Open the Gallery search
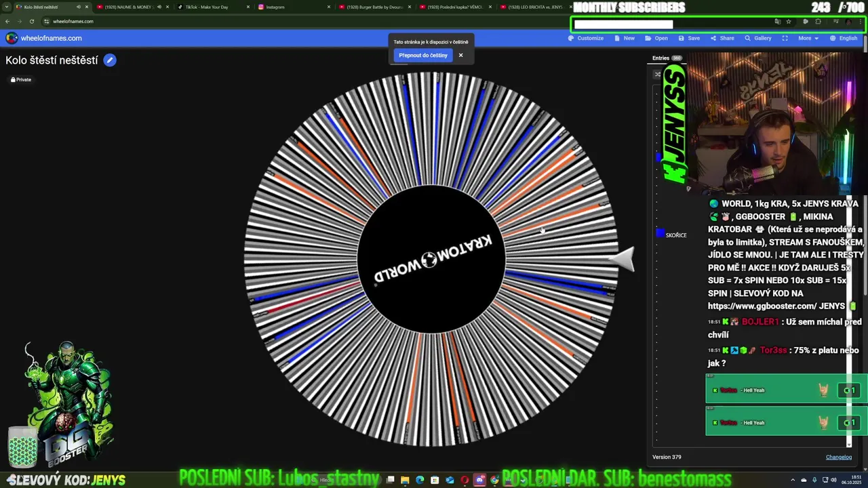Screen dimensions: 868x488 [x=758, y=38]
